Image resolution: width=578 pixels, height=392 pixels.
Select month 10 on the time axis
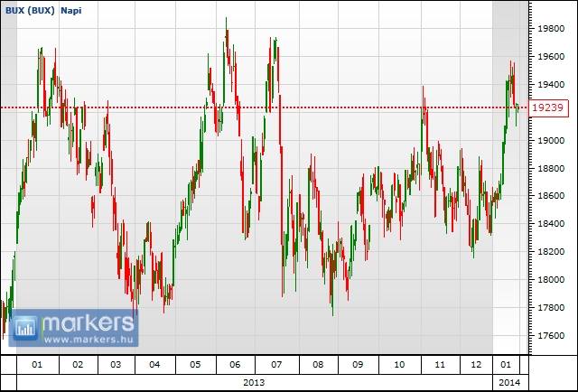pos(399,365)
